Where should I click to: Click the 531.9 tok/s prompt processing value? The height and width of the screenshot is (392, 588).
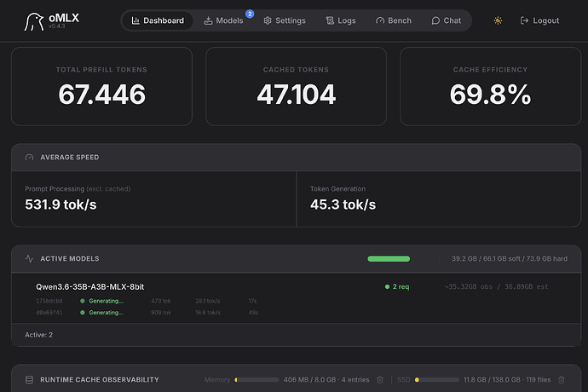click(61, 205)
